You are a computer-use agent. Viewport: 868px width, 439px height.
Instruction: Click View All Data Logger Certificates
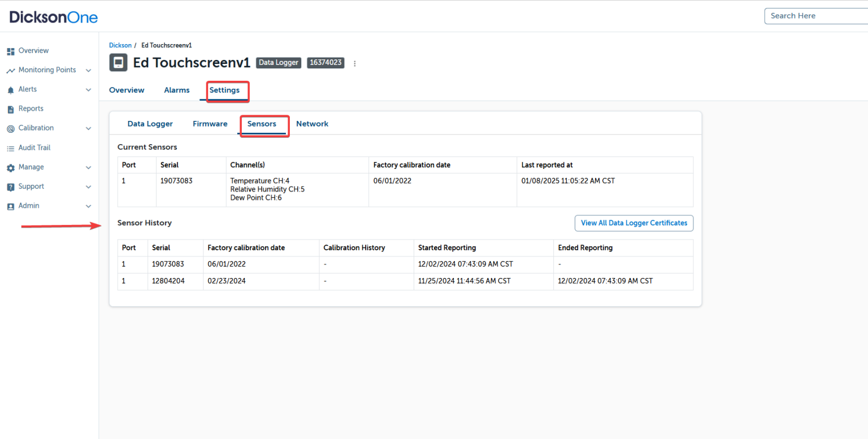tap(633, 223)
